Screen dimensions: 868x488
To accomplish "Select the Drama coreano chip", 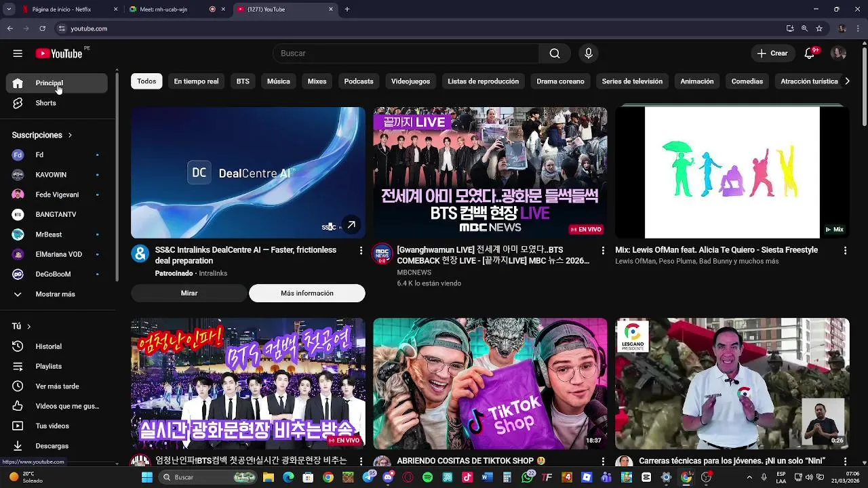I will (x=560, y=81).
